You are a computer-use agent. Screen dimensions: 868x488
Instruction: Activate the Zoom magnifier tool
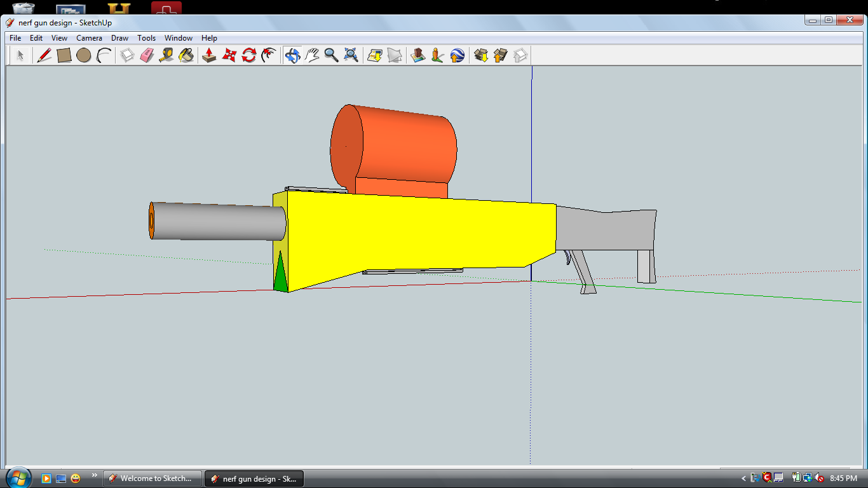331,55
